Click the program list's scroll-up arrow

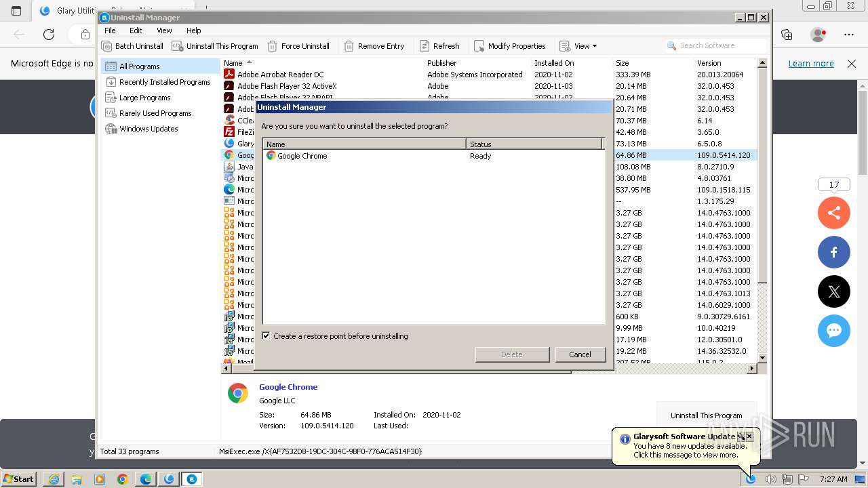coord(762,63)
